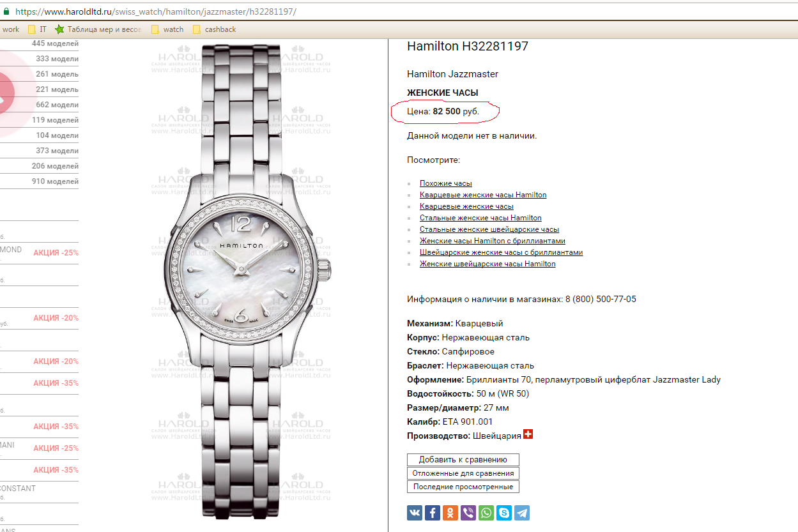This screenshot has width=798, height=532.
Task: Open the 'Таблица мер и весов' bookmark
Action: [x=98, y=29]
